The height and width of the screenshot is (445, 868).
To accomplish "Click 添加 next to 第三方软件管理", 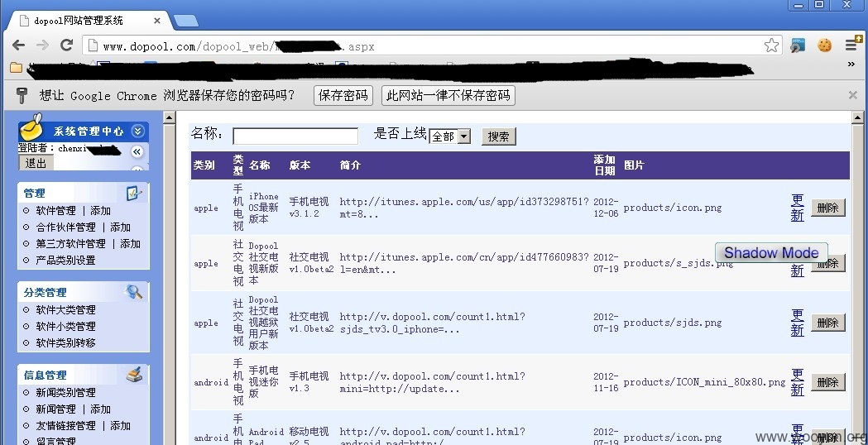I will click(x=131, y=244).
